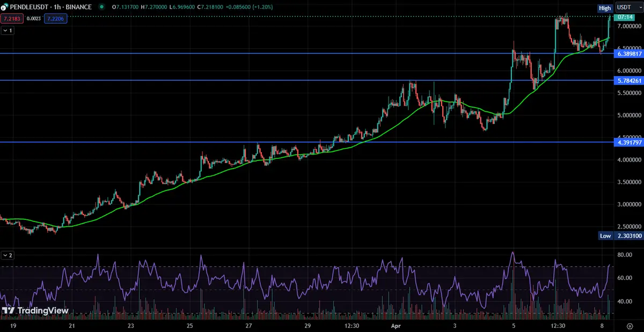Click the 40.00 RSI axis label
644x332 pixels.
[624, 301]
